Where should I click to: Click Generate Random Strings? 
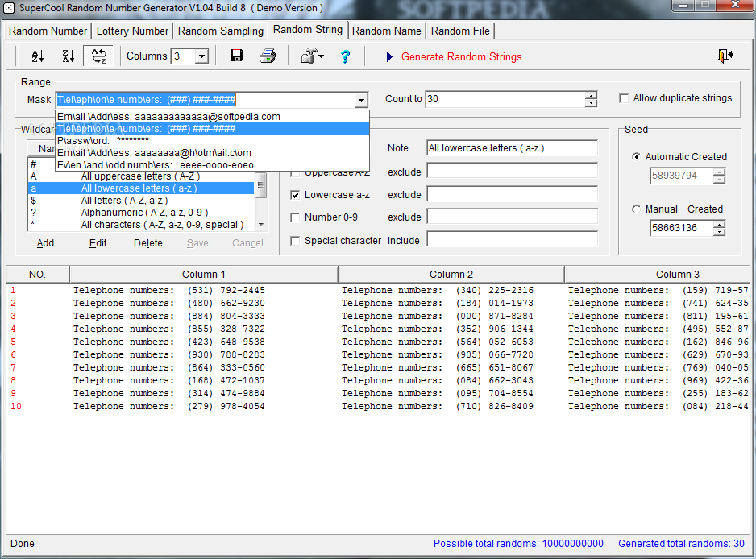coord(461,57)
